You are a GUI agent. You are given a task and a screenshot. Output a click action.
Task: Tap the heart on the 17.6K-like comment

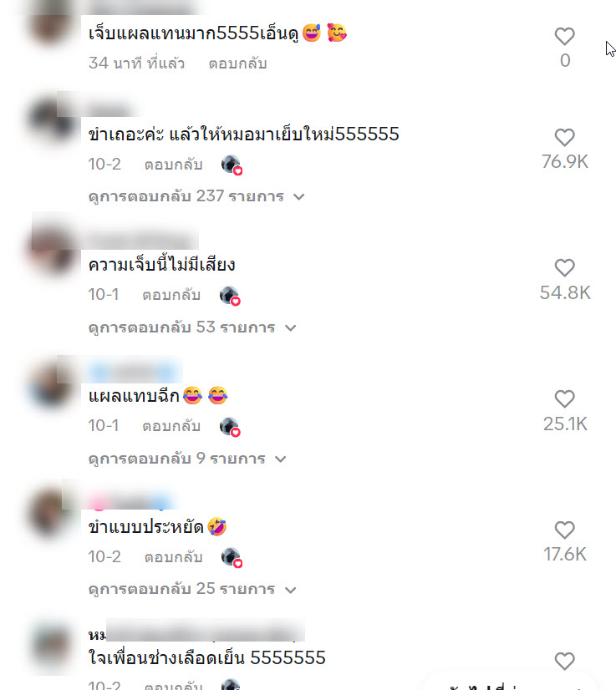[564, 530]
